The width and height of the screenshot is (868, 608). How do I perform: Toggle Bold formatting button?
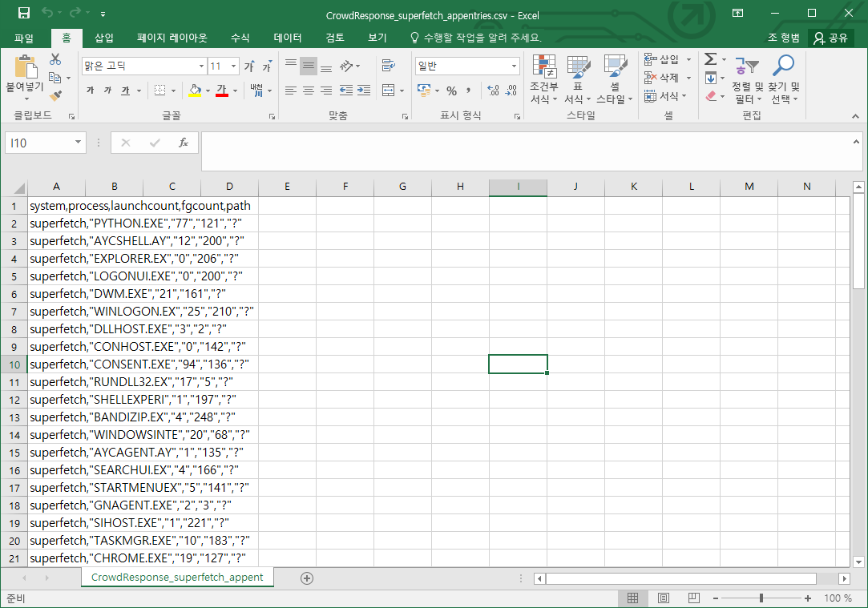pos(91,91)
